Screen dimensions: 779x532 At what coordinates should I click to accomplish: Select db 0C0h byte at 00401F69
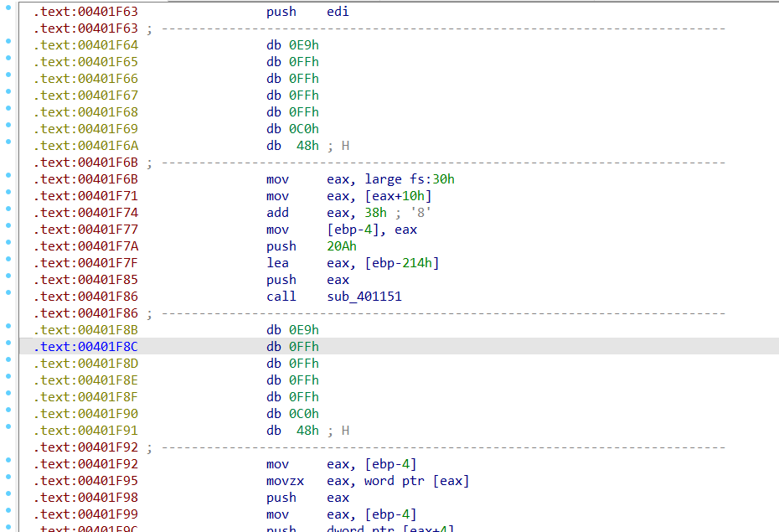tap(292, 129)
